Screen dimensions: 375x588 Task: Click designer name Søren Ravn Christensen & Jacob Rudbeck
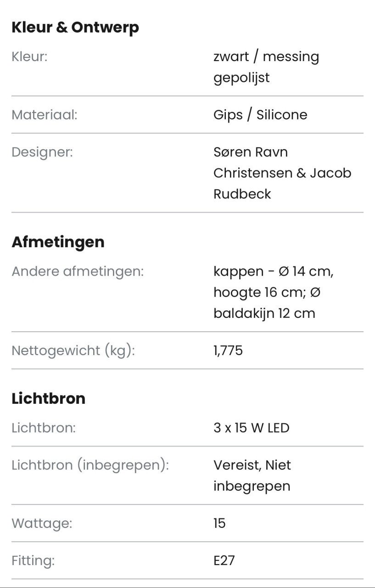(x=282, y=173)
